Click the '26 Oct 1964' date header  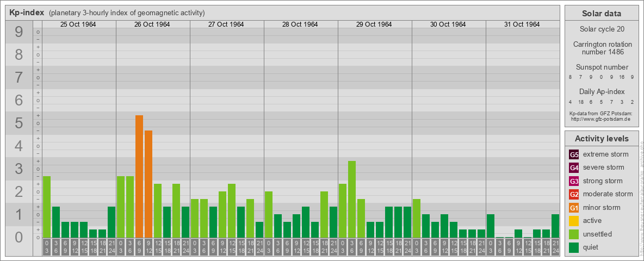[152, 24]
